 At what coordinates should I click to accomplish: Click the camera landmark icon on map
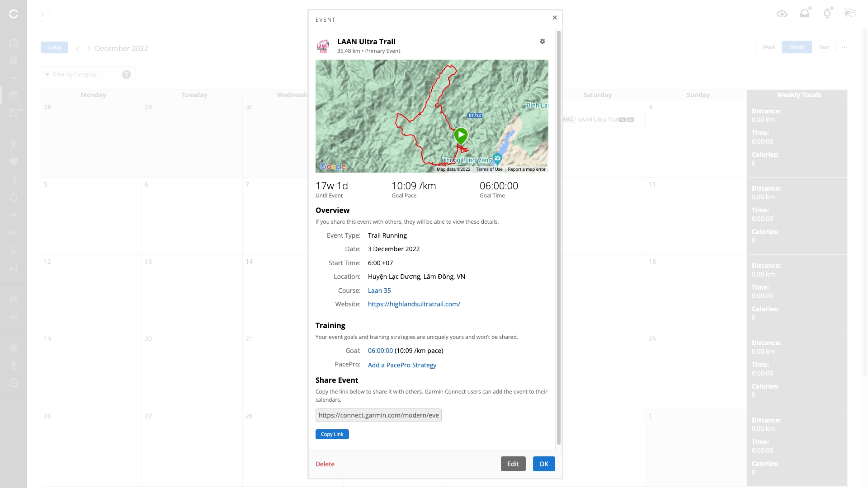tap(497, 159)
